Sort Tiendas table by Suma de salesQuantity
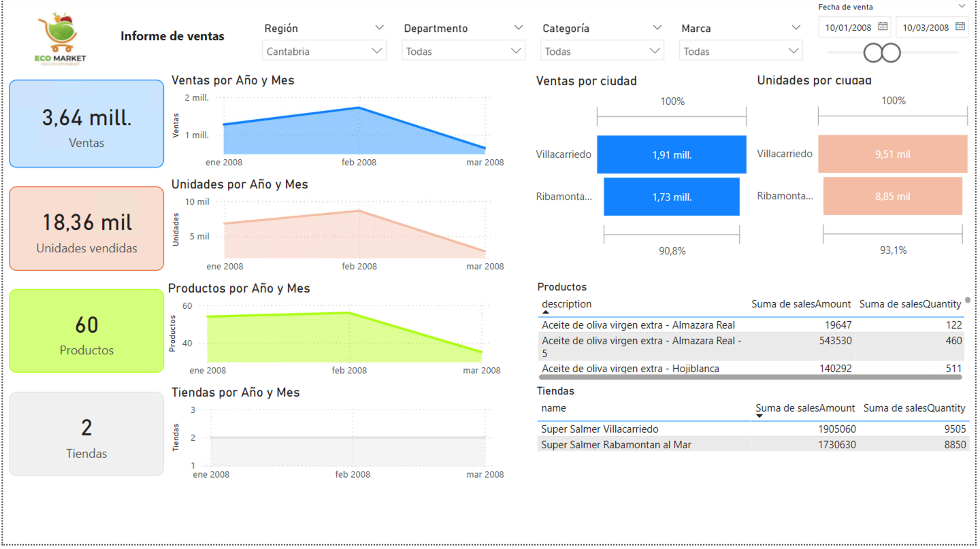Screen dimensions: 980x549 [914, 408]
